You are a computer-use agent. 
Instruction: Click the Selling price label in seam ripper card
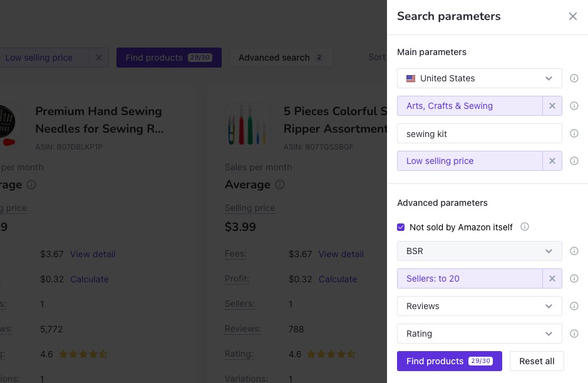(250, 208)
